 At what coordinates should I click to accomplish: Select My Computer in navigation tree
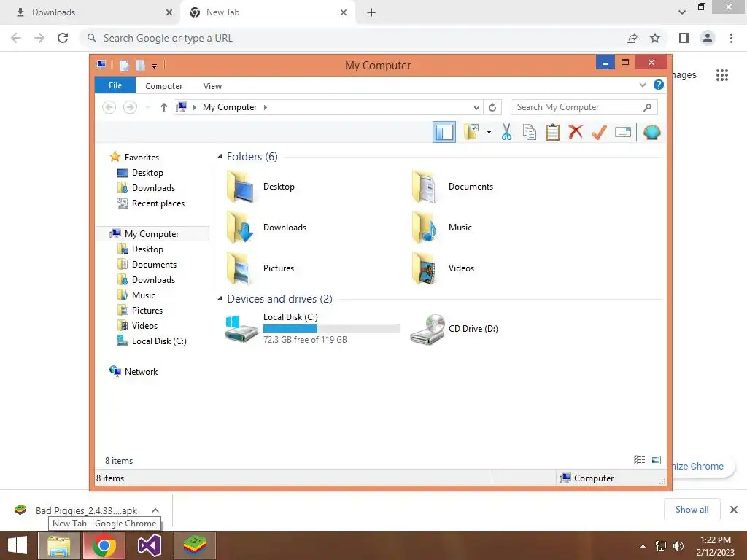tap(152, 234)
